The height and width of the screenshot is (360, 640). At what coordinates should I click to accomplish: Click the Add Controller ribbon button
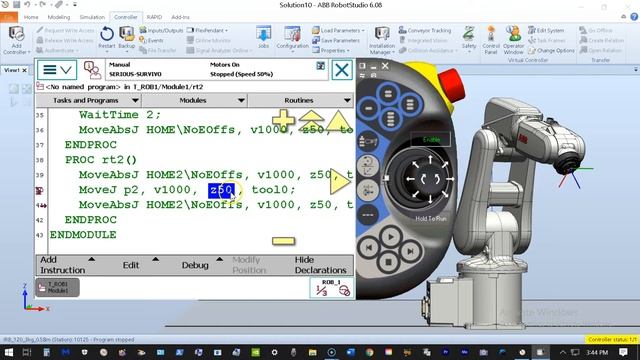(16, 40)
